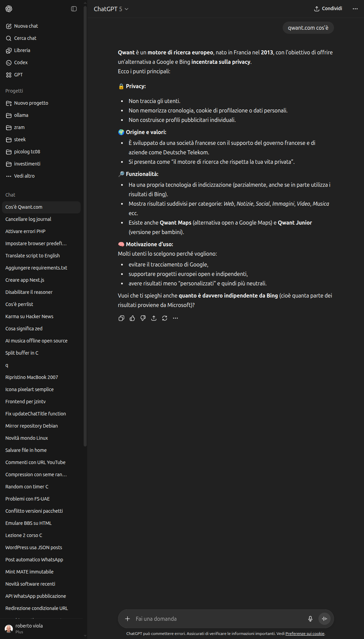
Task: Click the Fai una domanda input field
Action: [x=216, y=619]
